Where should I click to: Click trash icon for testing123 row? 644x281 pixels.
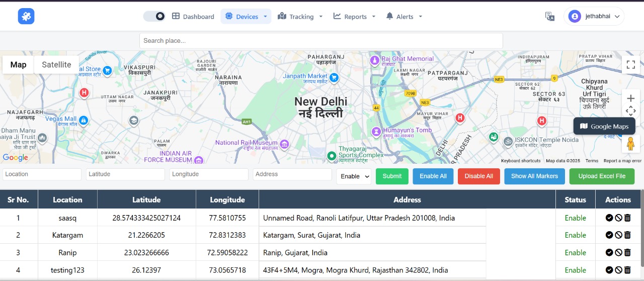tap(627, 270)
